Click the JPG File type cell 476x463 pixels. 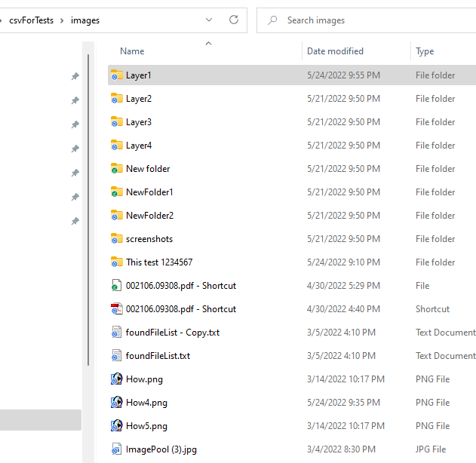(431, 449)
